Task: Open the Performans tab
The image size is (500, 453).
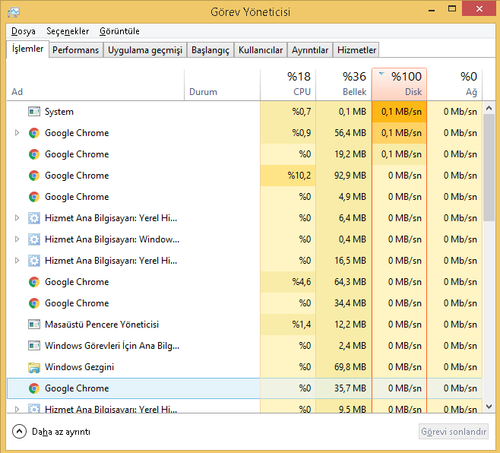Action: 76,50
